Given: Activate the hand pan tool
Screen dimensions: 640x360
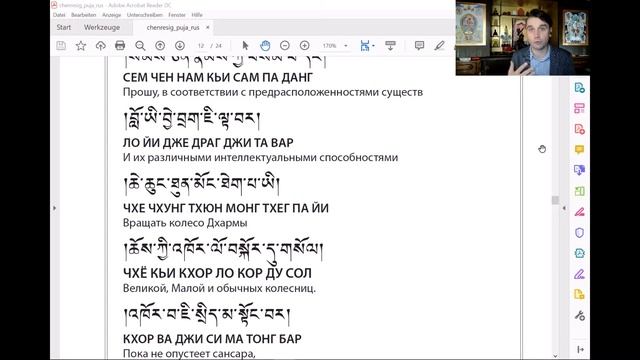Looking at the screenshot, I should tap(265, 45).
